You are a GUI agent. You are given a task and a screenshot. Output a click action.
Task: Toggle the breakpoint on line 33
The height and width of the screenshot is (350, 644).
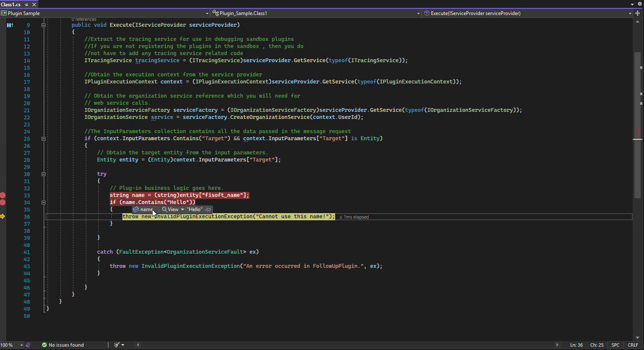coord(3,195)
